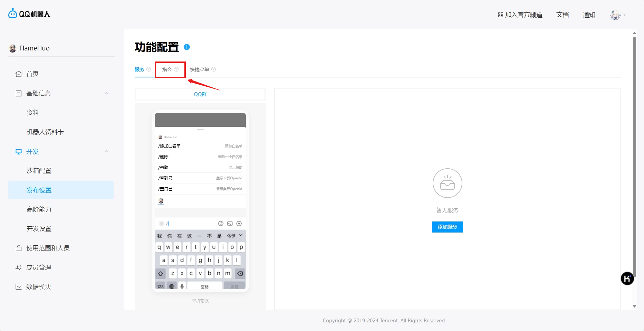
Task: Click help icon next to 指令
Action: (176, 69)
